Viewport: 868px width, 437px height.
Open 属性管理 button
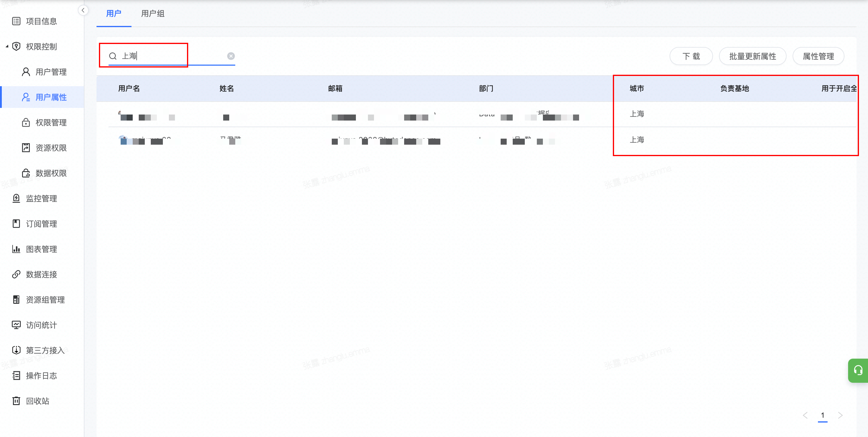click(818, 56)
